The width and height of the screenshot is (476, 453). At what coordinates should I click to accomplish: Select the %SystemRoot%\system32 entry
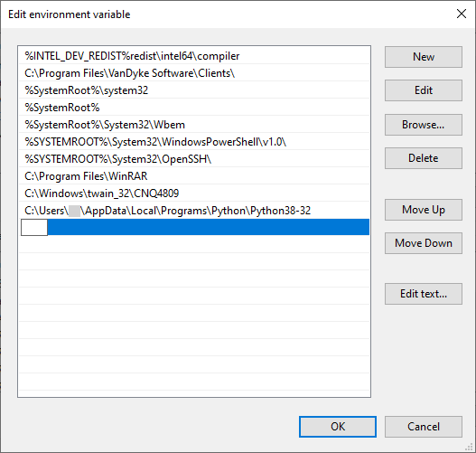point(194,90)
